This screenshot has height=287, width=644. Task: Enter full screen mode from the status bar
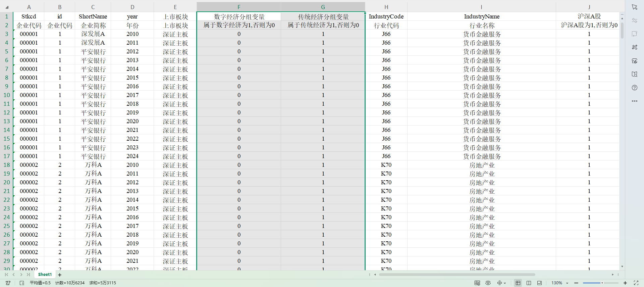tap(636, 283)
